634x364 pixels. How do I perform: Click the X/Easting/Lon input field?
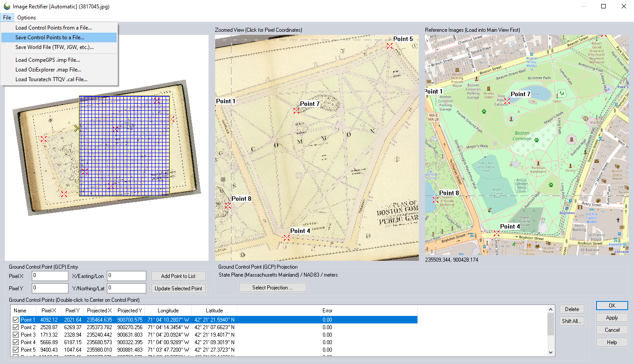click(x=126, y=276)
